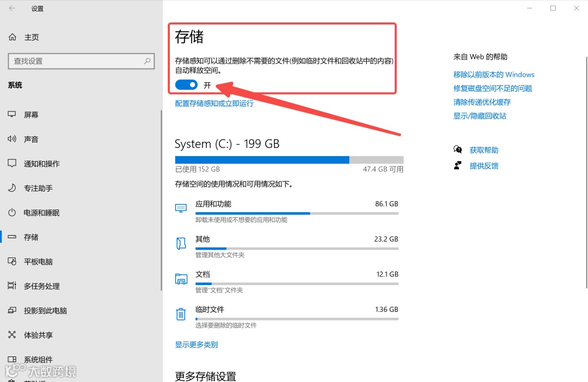
Task: Open the 电源和睡眠 power icon
Action: tap(12, 213)
